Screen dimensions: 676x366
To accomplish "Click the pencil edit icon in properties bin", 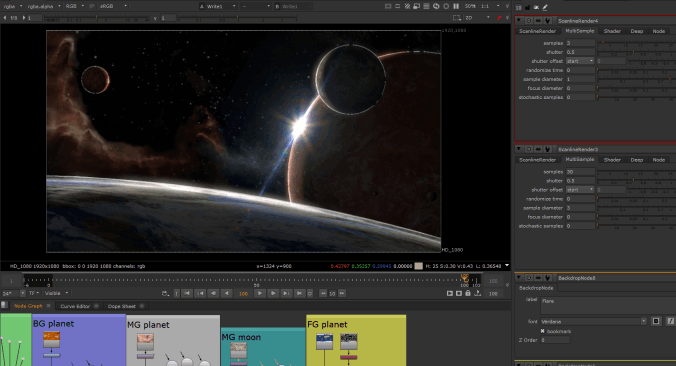I will (545, 7).
